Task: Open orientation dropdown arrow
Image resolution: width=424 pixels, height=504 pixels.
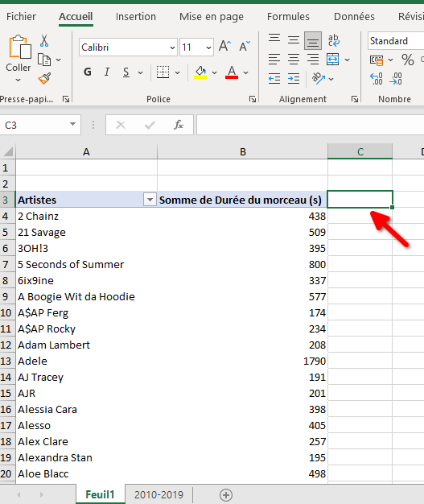Action: [331, 79]
